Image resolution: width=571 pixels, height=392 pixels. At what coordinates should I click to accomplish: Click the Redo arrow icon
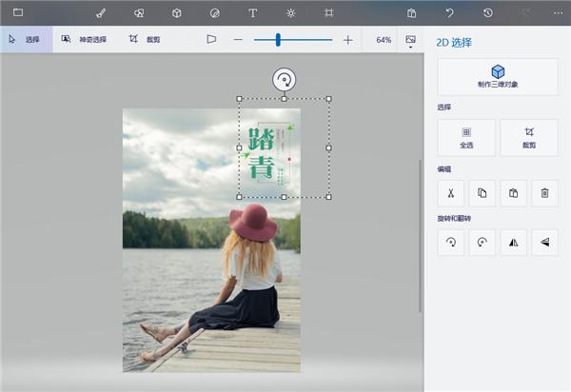[x=525, y=13]
